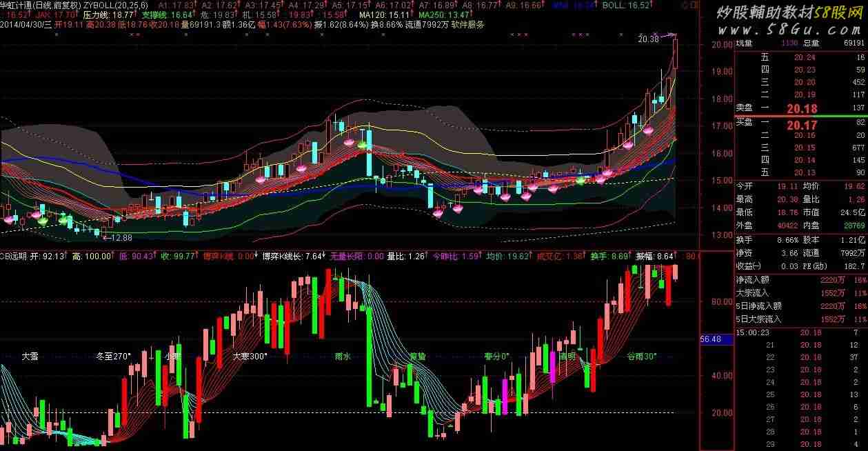868x451 pixels.
Task: Click the 买盘 一 price 20.17
Action: coord(802,125)
